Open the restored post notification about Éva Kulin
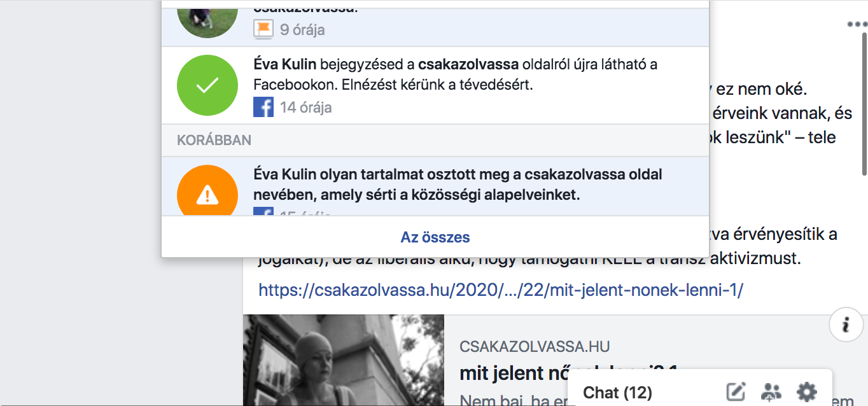 tap(455, 74)
